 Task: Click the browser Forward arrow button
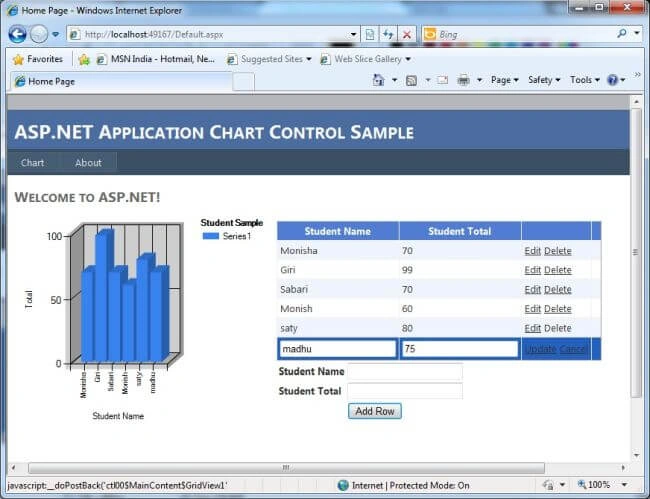pos(39,34)
